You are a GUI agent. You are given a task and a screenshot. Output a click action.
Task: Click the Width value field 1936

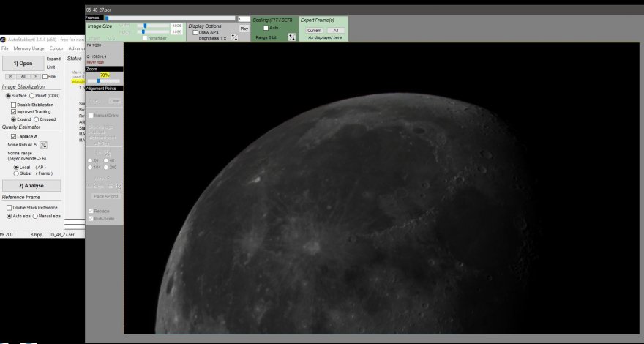(x=177, y=26)
